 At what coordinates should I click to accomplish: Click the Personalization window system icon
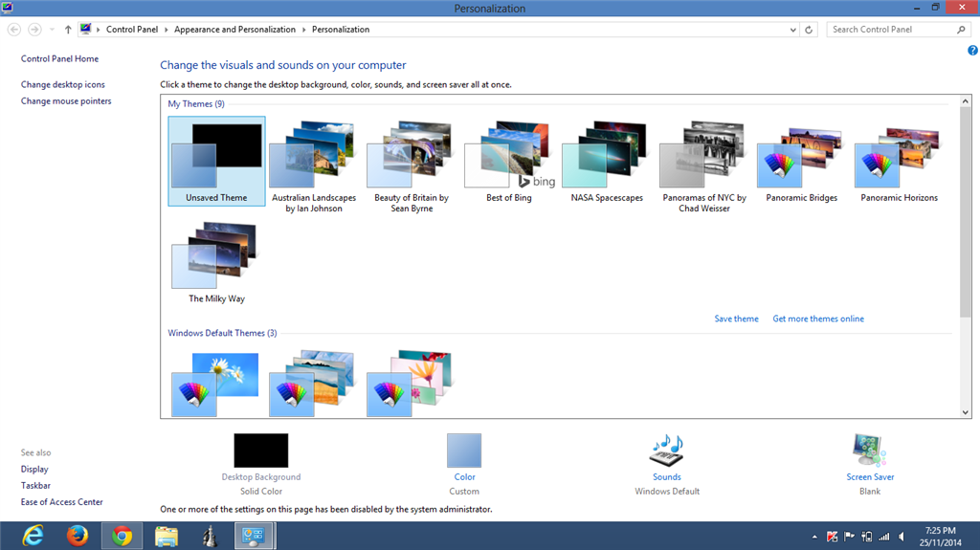tap(7, 8)
